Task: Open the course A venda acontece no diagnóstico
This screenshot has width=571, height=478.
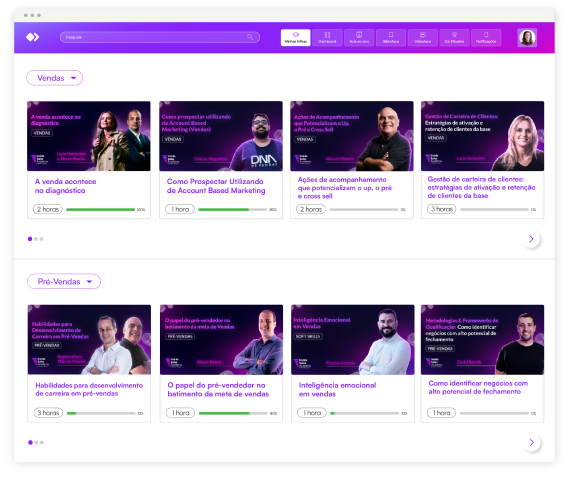Action: click(66, 186)
